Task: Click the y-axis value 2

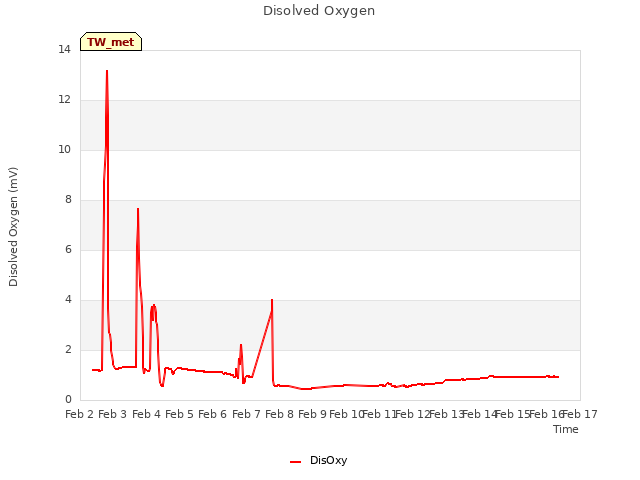Action: (68, 350)
